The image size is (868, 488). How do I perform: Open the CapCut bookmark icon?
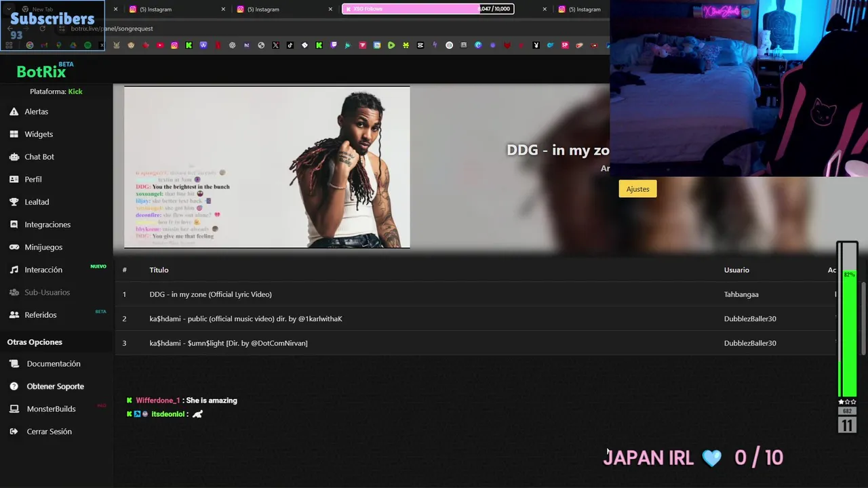click(x=420, y=45)
